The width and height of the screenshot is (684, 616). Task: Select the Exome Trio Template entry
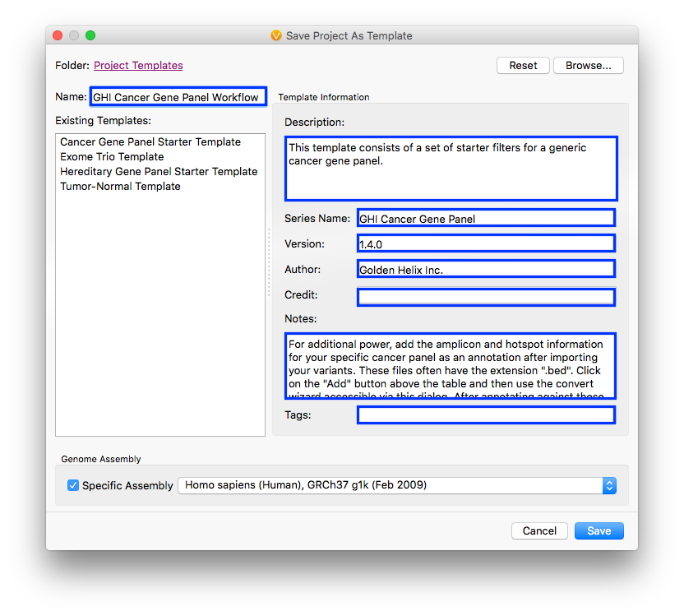coord(111,156)
